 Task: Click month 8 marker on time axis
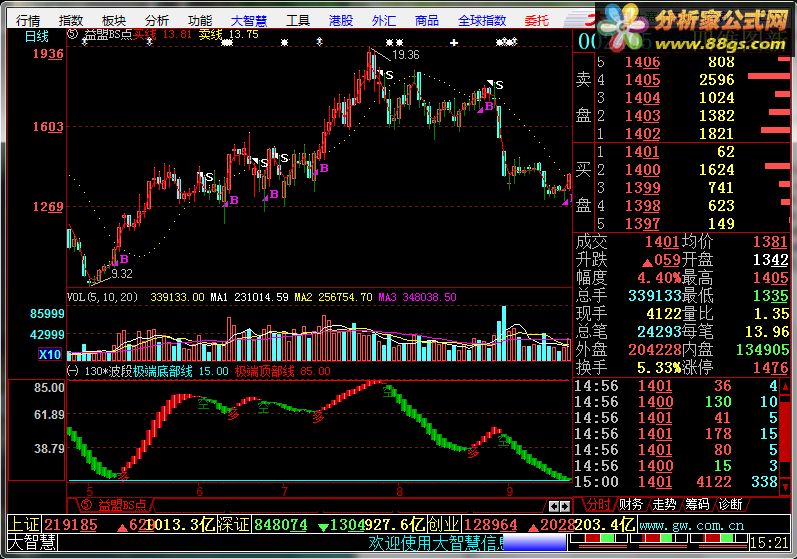pyautogui.click(x=400, y=491)
